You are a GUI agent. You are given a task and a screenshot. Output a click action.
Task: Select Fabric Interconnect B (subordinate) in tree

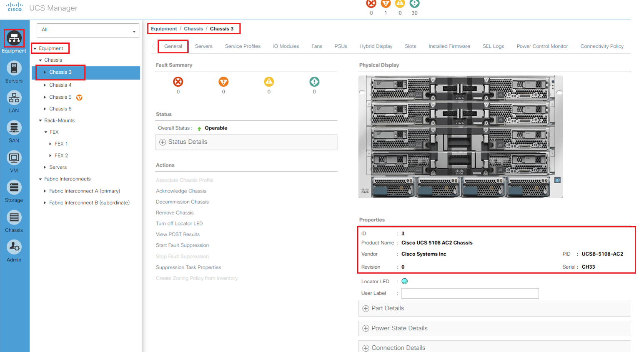[89, 202]
